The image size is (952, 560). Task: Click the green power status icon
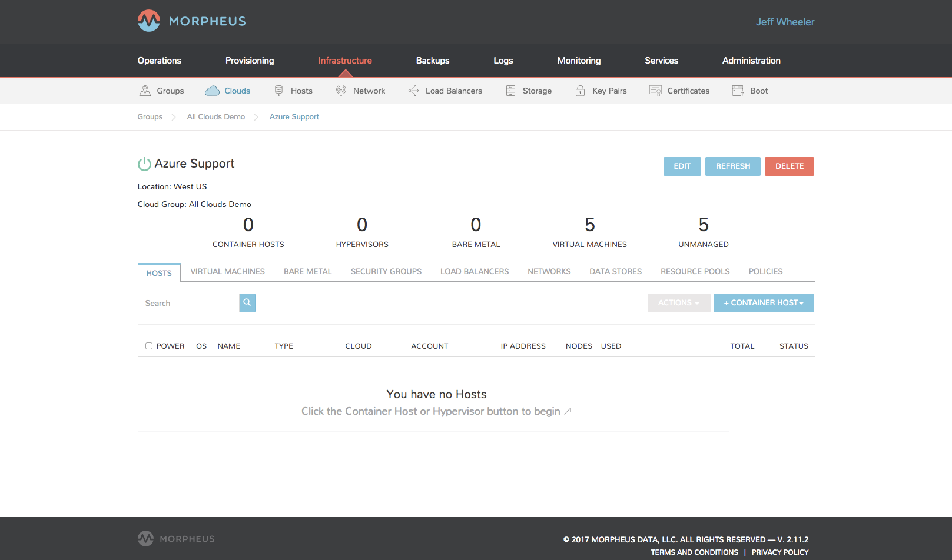point(144,164)
